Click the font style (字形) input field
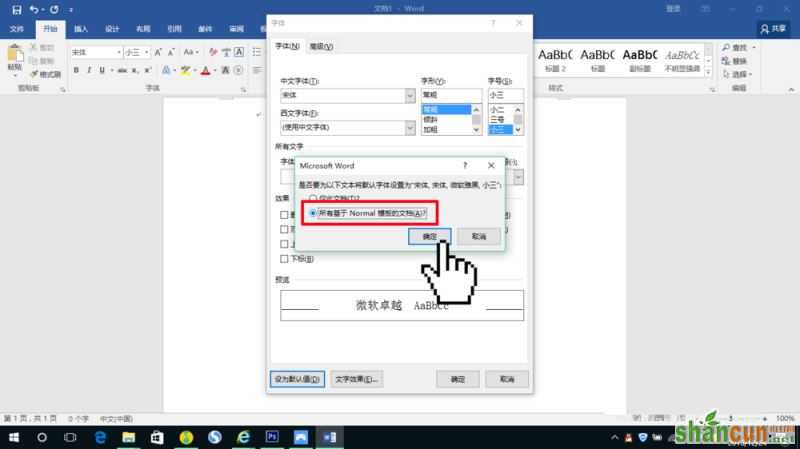800x449 pixels. point(452,95)
